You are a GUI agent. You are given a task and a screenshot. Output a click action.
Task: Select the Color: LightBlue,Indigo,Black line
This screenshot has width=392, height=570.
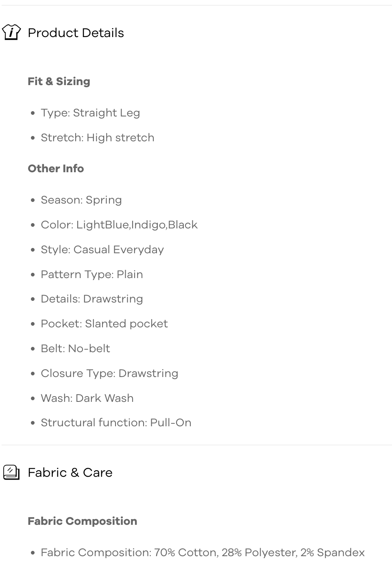coord(119,225)
